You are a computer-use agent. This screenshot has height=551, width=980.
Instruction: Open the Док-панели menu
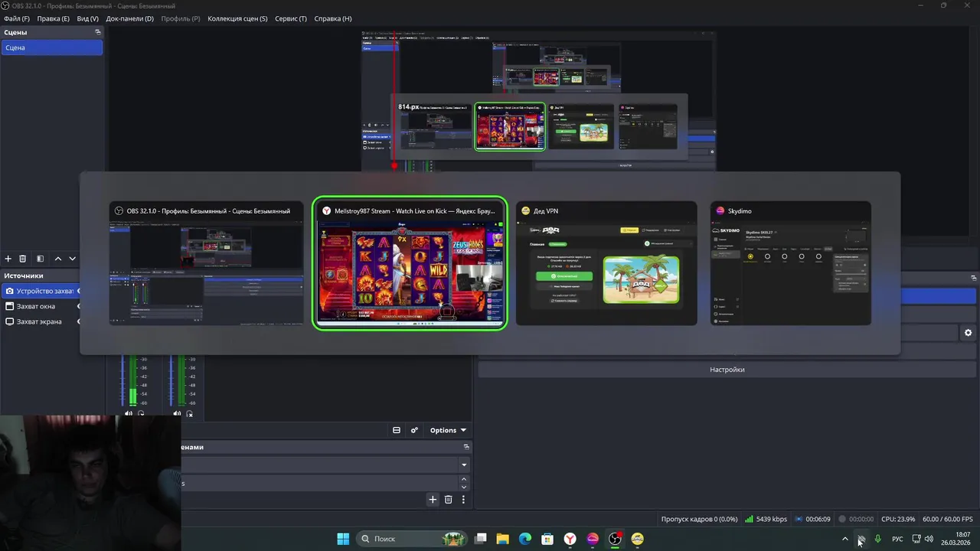click(x=129, y=18)
